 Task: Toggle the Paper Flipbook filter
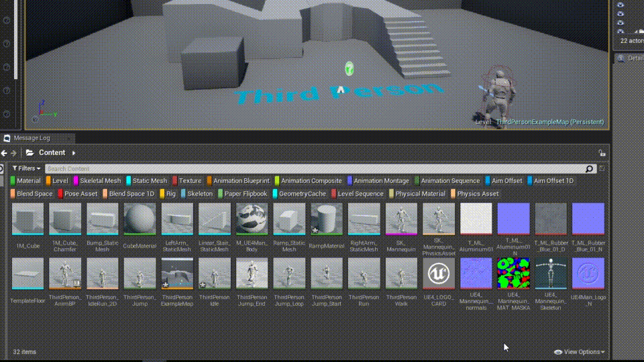(x=242, y=194)
